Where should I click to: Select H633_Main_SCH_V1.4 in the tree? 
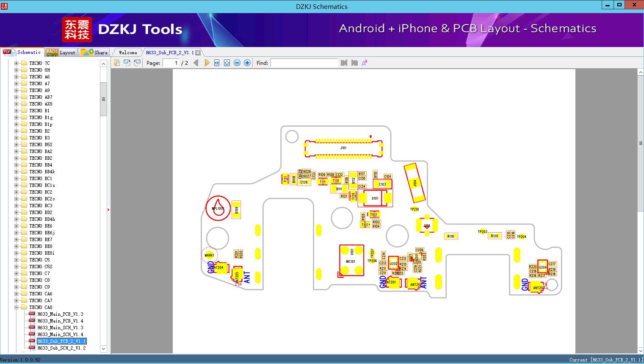pyautogui.click(x=60, y=334)
